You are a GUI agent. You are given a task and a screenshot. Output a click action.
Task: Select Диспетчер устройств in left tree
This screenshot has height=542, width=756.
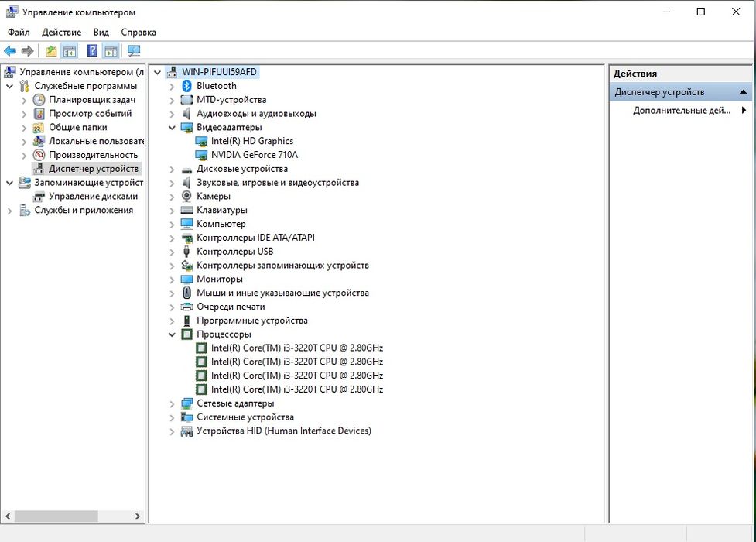(x=94, y=169)
